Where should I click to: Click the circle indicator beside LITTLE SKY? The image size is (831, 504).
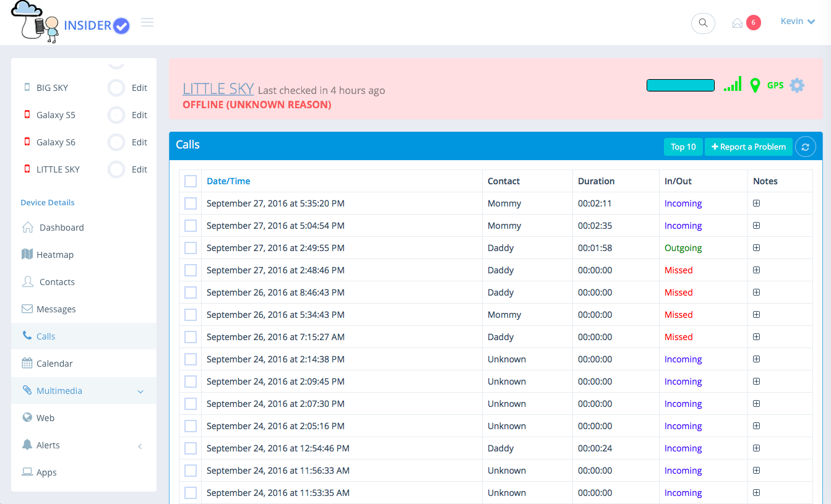(116, 169)
